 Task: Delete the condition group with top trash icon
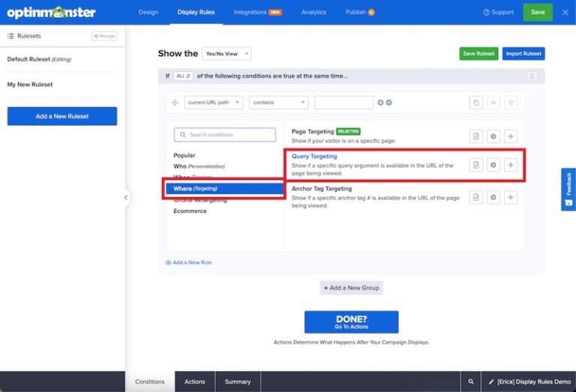click(532, 76)
